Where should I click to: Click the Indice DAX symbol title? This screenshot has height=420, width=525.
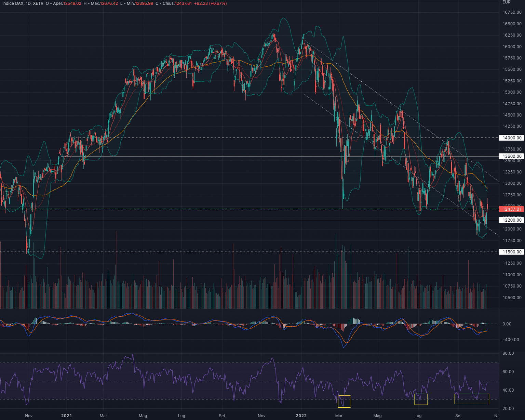tap(13, 3)
